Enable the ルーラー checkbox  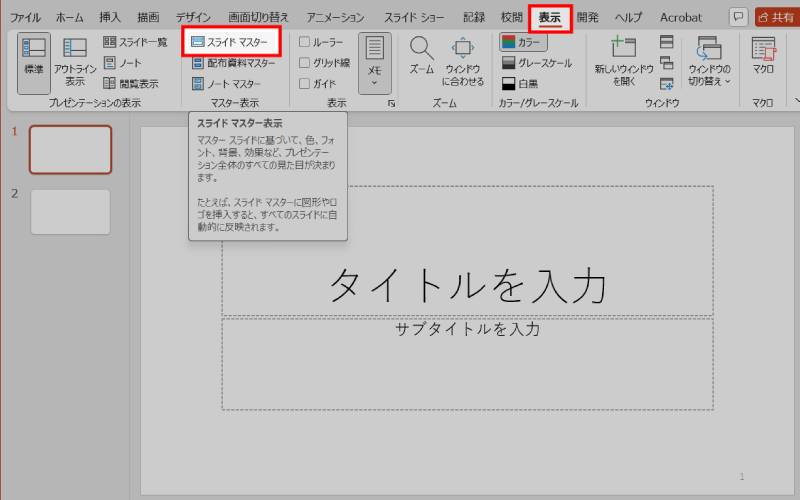pyautogui.click(x=304, y=42)
